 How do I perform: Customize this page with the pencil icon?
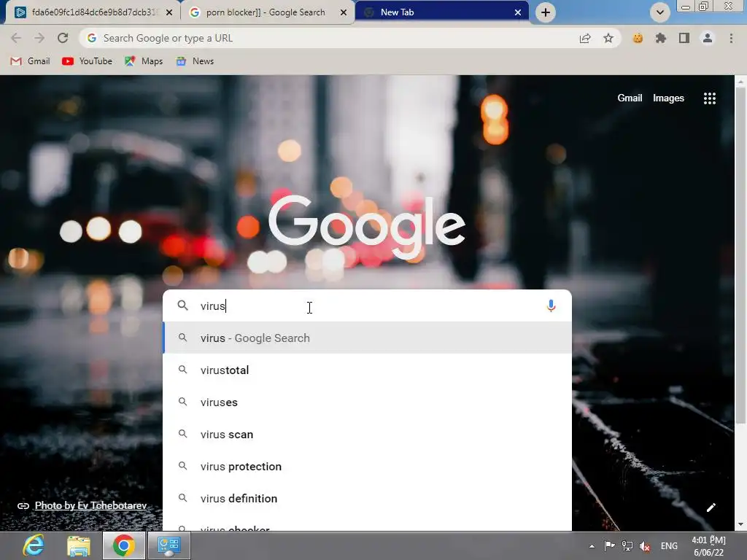point(711,507)
